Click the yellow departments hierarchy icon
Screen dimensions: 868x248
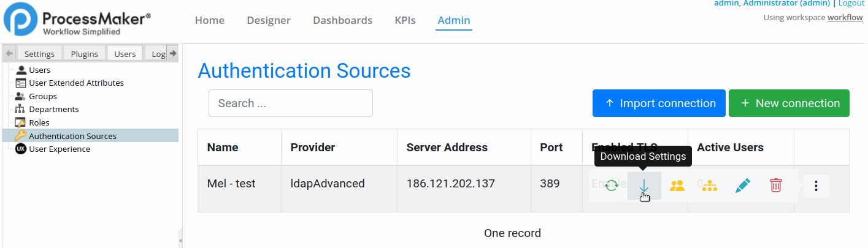(x=709, y=186)
